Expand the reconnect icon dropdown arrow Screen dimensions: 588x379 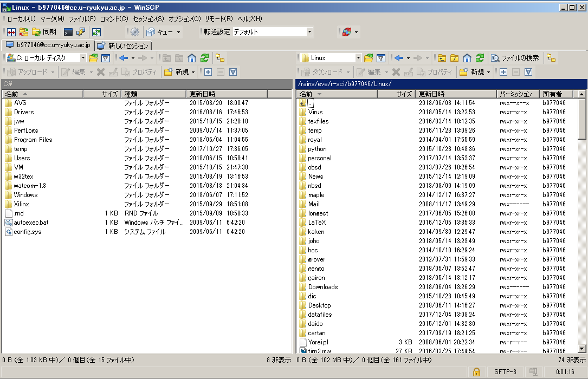tap(356, 32)
